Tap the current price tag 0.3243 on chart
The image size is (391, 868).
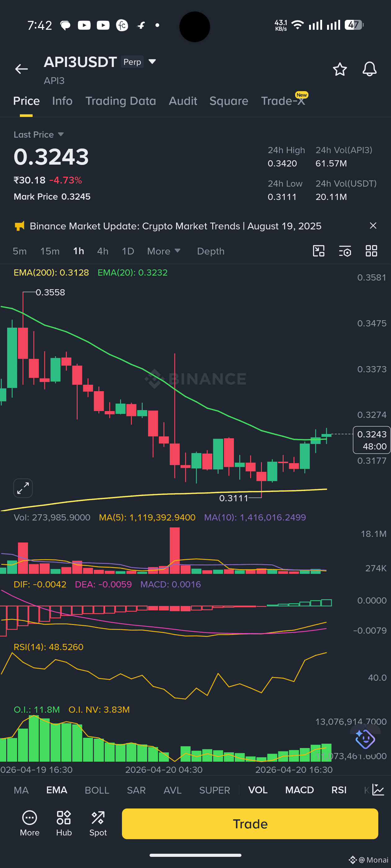[x=372, y=440]
